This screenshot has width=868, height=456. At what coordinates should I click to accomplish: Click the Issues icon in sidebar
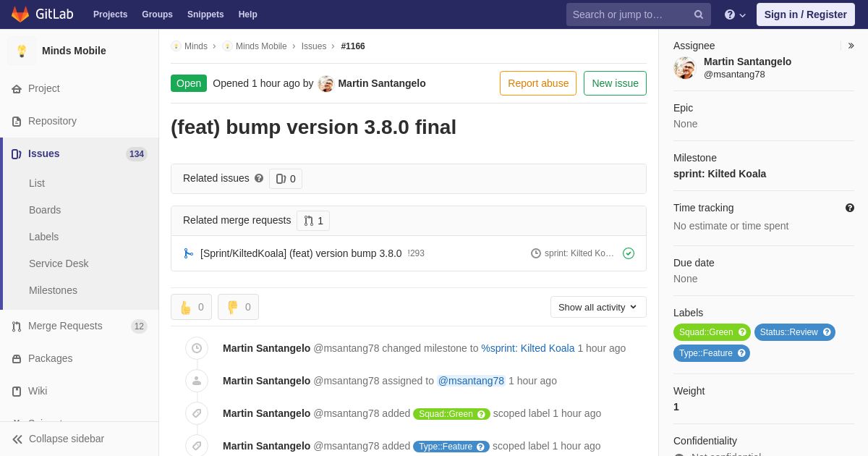[17, 154]
